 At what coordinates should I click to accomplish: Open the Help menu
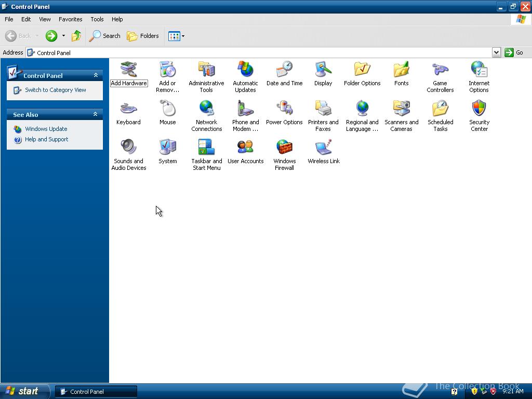tap(117, 19)
